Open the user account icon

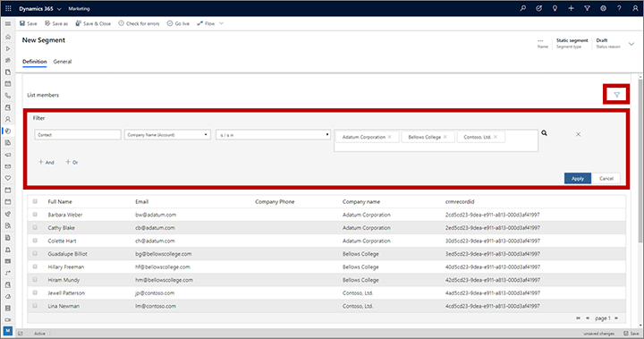pos(635,8)
